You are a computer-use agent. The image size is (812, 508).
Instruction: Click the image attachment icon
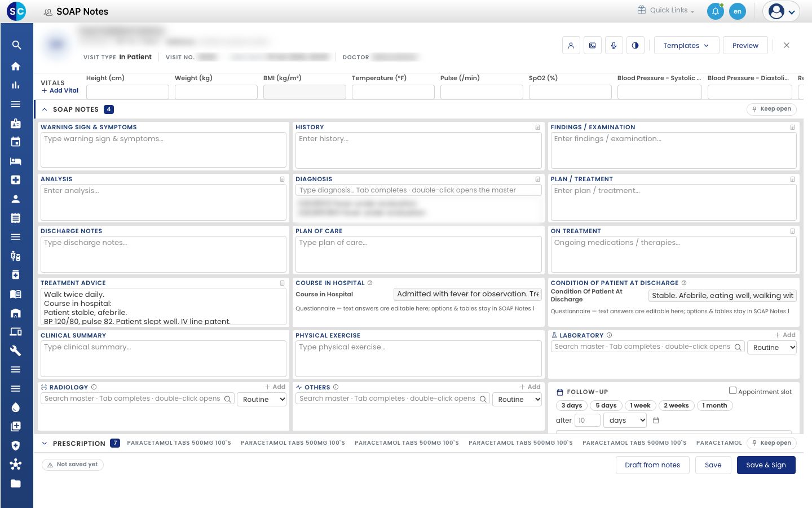pos(593,46)
